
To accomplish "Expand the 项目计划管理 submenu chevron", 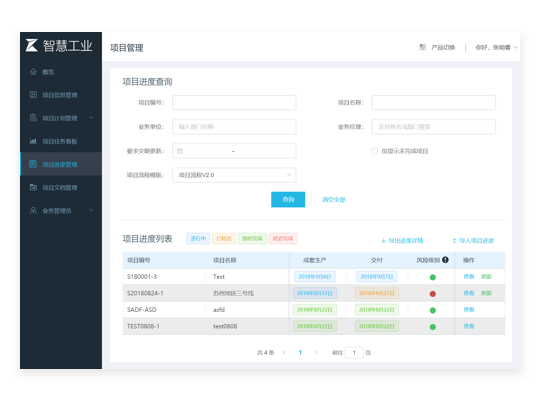I will pyautogui.click(x=91, y=117).
